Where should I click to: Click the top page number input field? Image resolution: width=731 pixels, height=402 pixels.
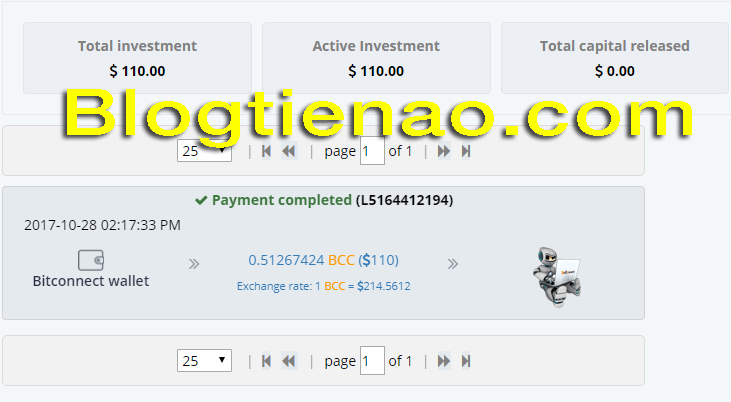coord(372,151)
